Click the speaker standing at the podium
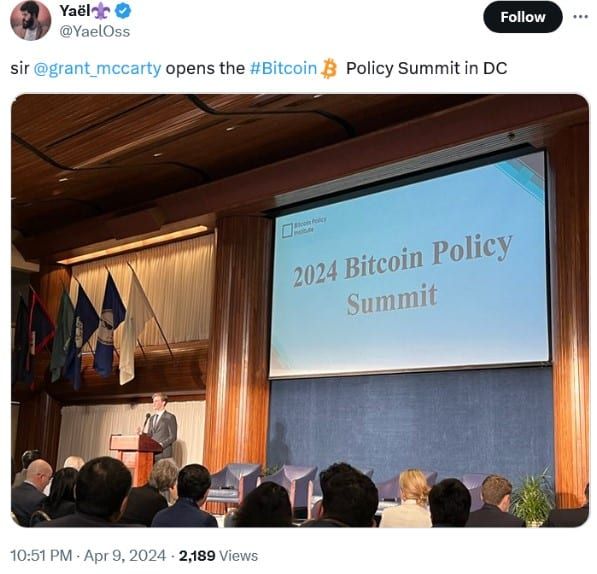Viewport: 597px width, 574px height. pyautogui.click(x=162, y=425)
